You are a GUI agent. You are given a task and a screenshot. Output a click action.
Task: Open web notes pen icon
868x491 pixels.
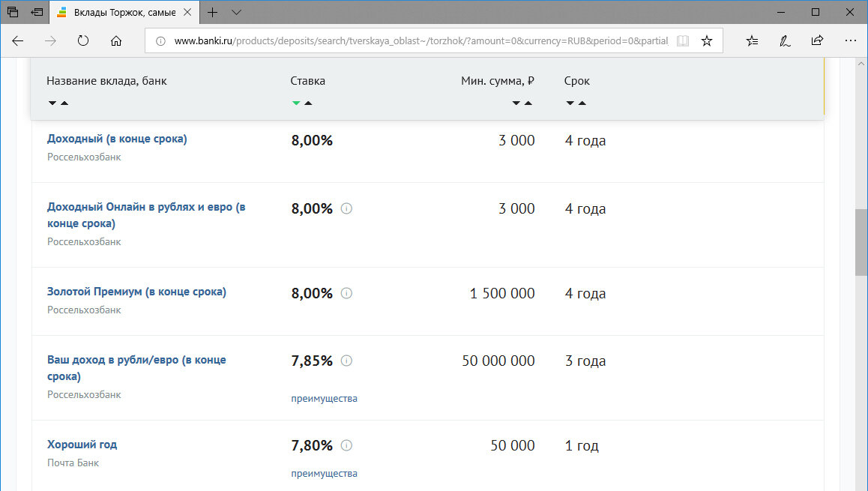point(784,40)
